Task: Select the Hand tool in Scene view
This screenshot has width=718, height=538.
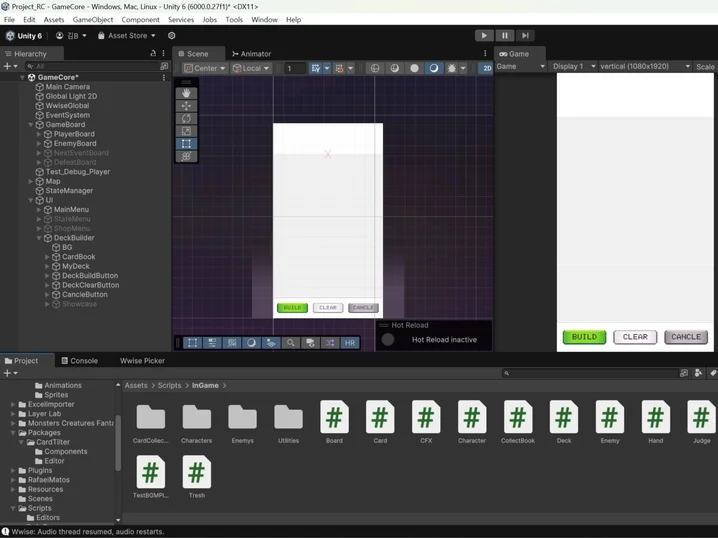Action: point(186,93)
